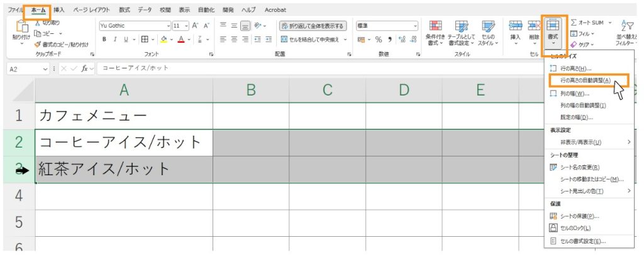The width and height of the screenshot is (644, 255).
Task: Expand the AutoSum dropdown arrow
Action: tap(610, 23)
